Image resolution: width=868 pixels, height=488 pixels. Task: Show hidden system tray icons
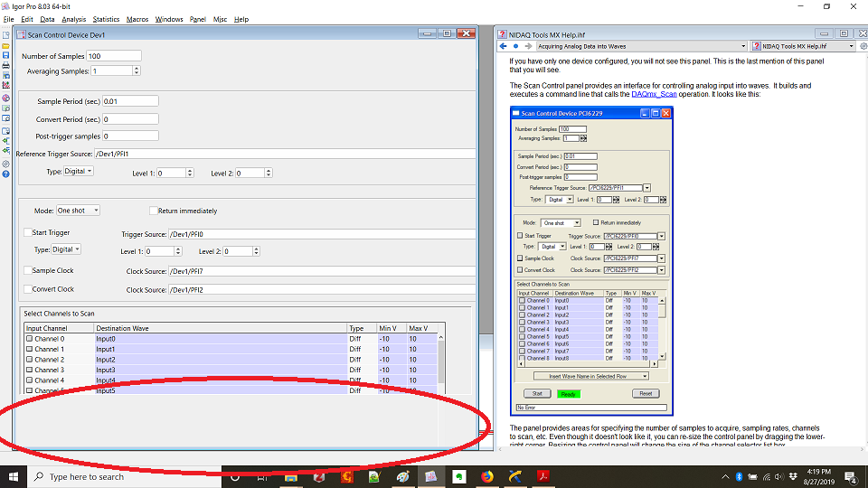tap(725, 477)
